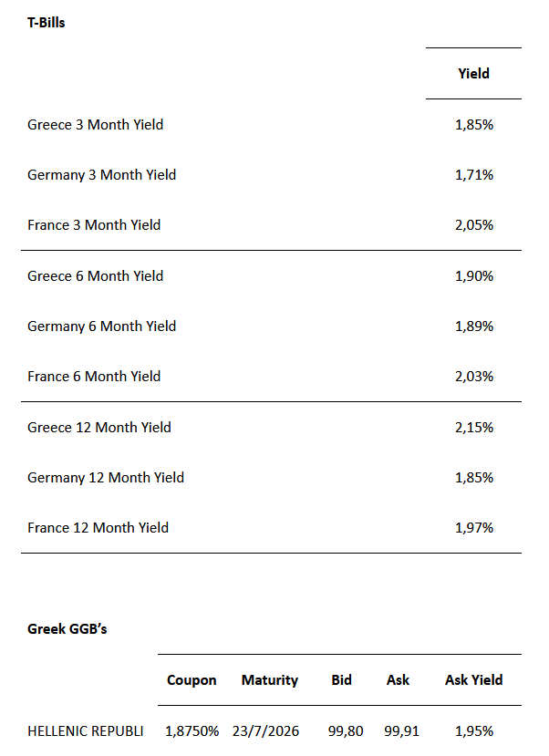Click the maturity date 23/7/2026

(x=270, y=731)
